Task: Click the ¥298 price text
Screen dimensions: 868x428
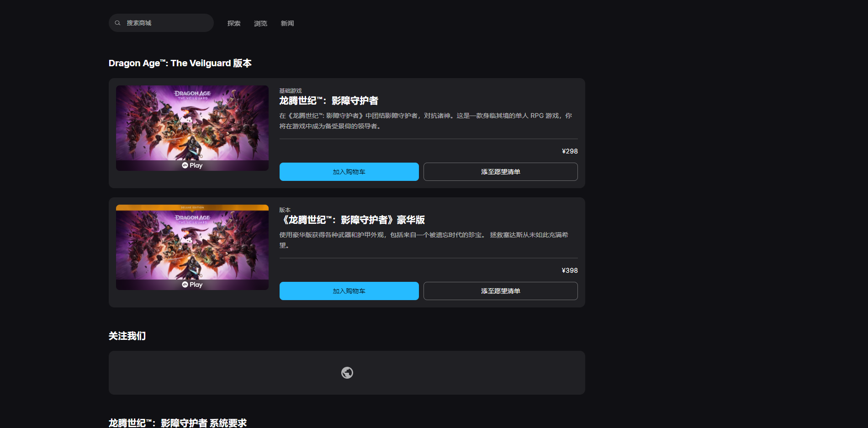Action: coord(570,151)
